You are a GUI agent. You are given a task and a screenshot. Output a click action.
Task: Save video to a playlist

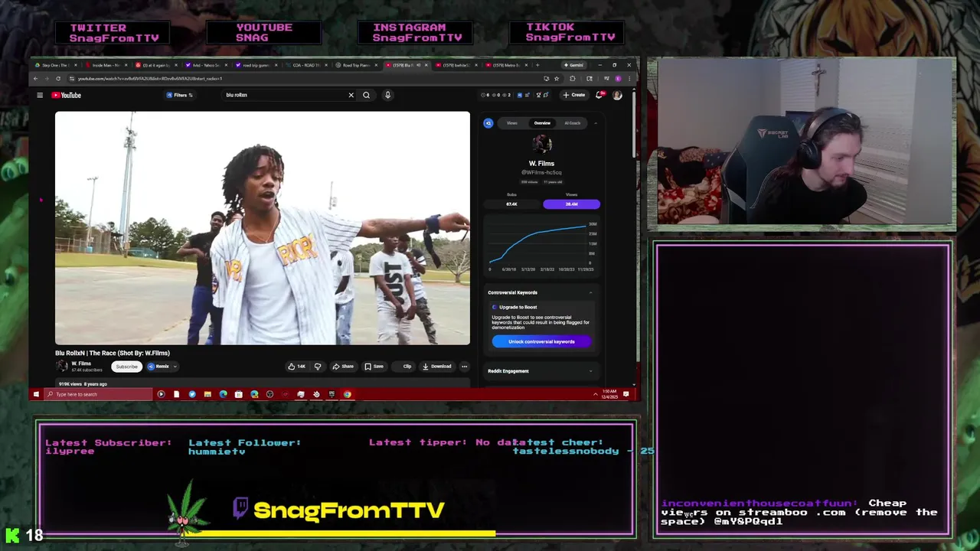coord(374,367)
